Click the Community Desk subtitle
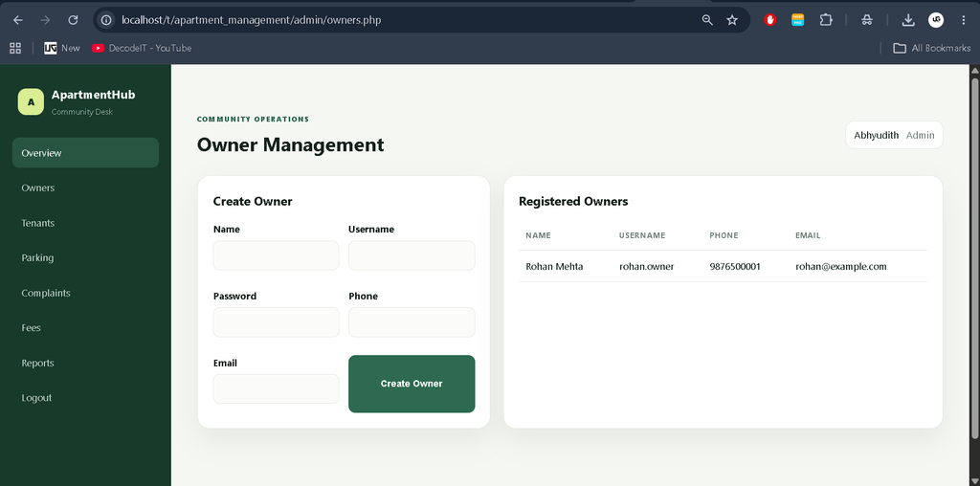980x486 pixels. coord(82,112)
